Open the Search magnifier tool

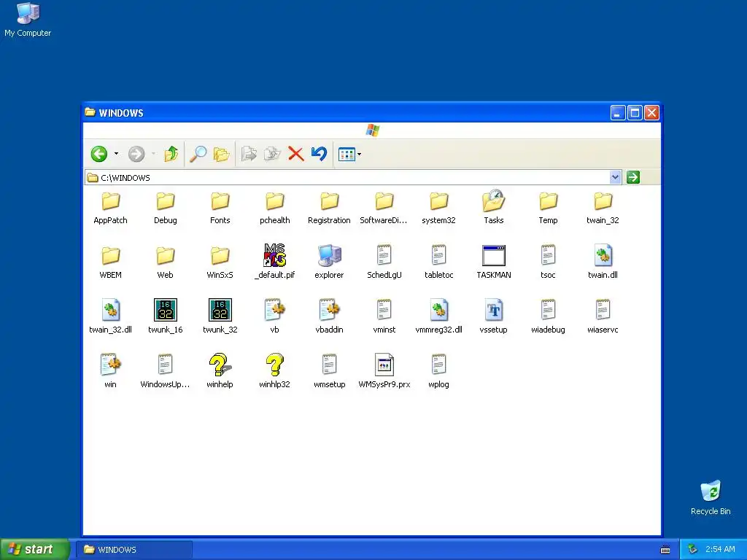pos(198,154)
